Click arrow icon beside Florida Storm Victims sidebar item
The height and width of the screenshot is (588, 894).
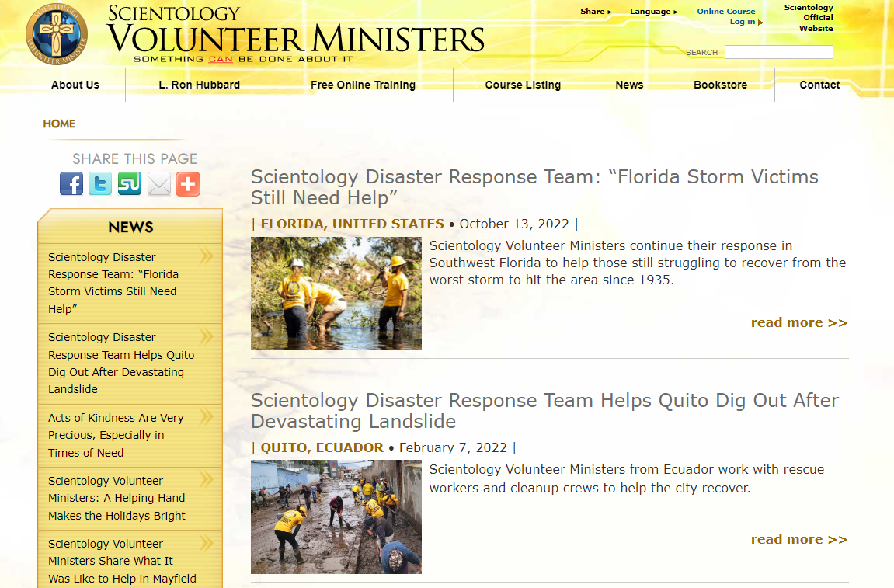click(x=207, y=256)
